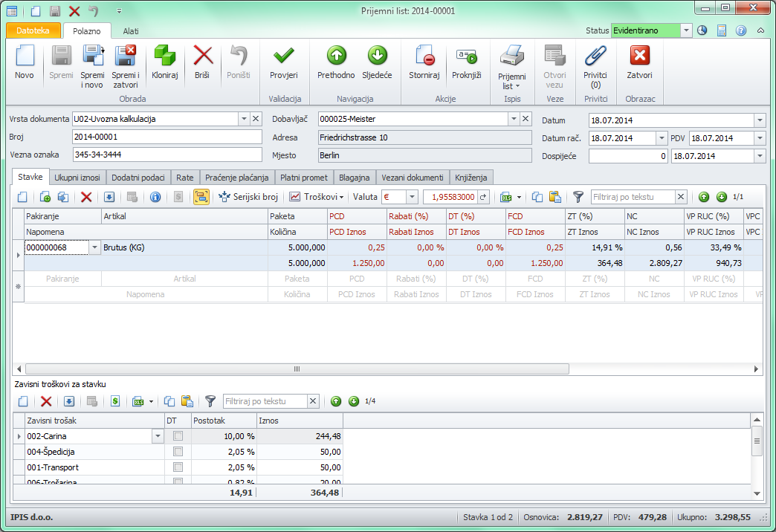Open Valuta currency dropdown

(412, 197)
